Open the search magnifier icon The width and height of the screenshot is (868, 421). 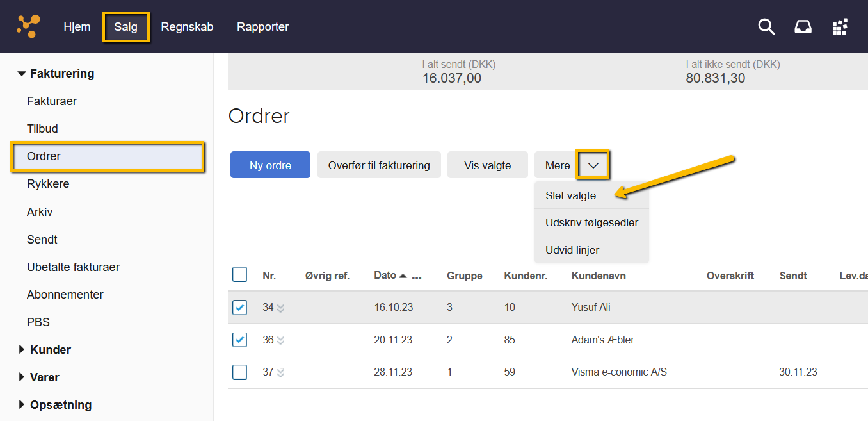[x=766, y=27]
